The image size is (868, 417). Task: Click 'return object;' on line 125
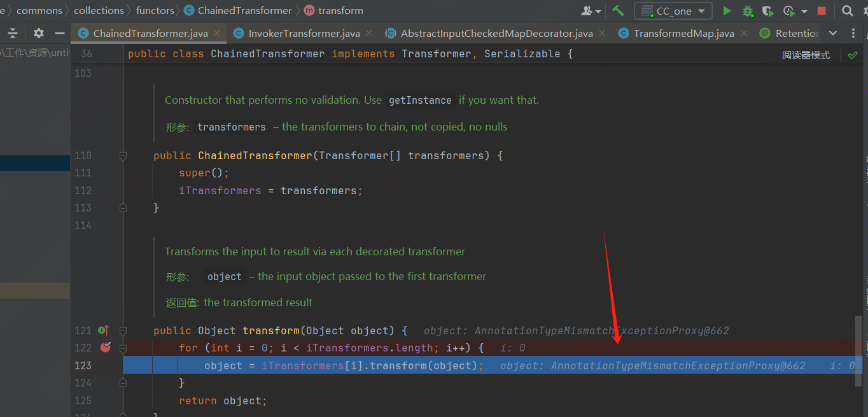tap(223, 400)
